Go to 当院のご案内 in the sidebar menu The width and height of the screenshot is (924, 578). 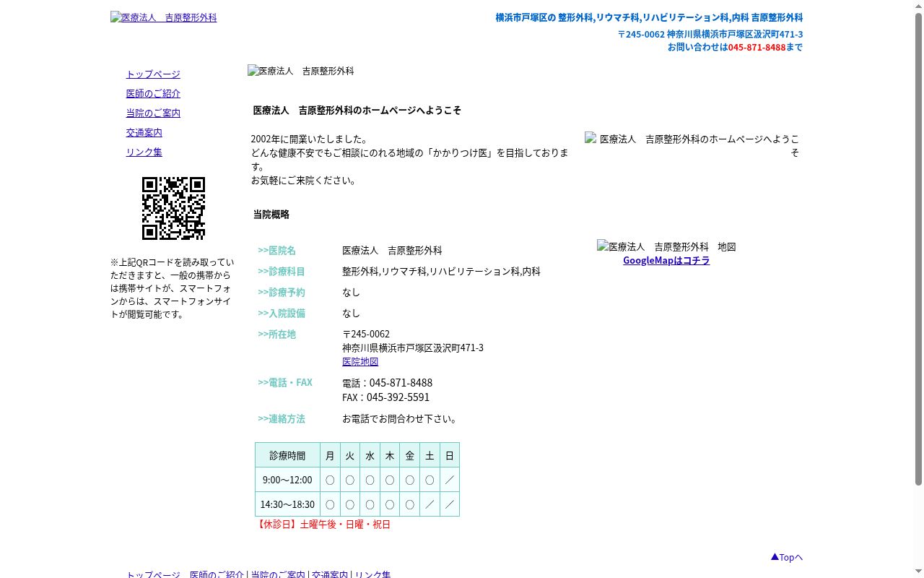click(153, 113)
